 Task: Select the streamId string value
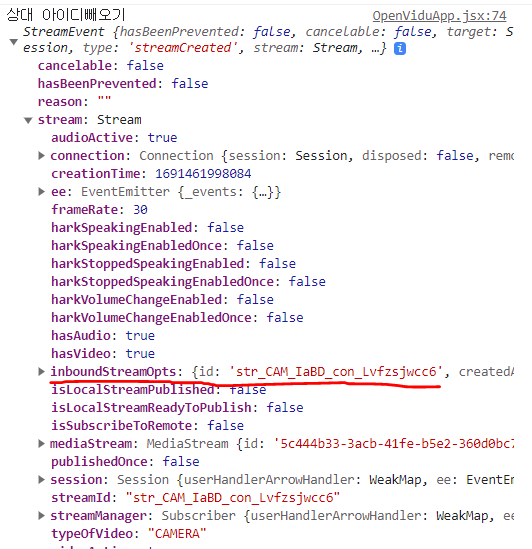(x=233, y=498)
